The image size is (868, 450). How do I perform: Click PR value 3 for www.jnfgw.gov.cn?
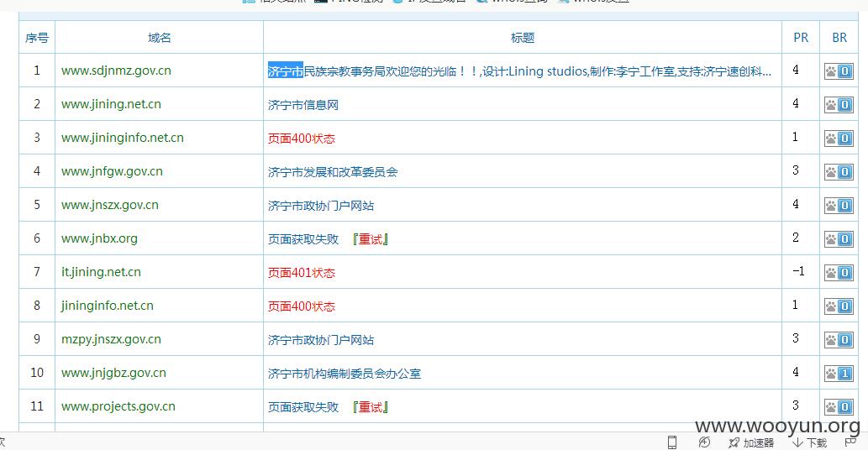[x=796, y=170]
